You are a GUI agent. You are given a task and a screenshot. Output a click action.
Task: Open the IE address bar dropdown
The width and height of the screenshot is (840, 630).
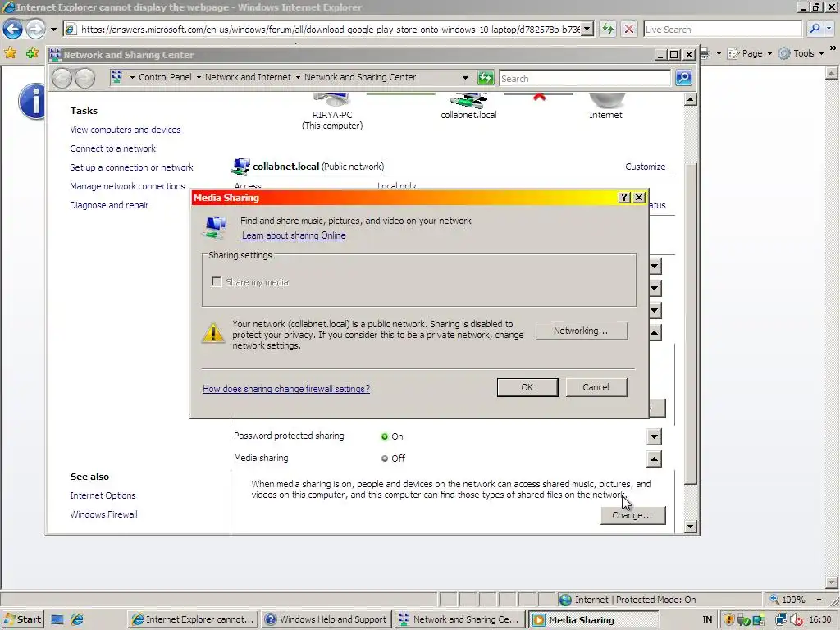pos(587,29)
